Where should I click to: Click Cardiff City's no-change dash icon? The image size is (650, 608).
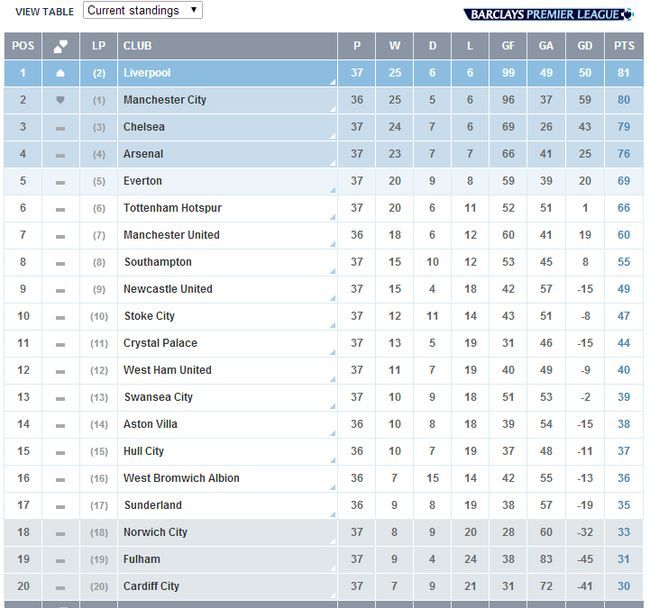[x=60, y=587]
